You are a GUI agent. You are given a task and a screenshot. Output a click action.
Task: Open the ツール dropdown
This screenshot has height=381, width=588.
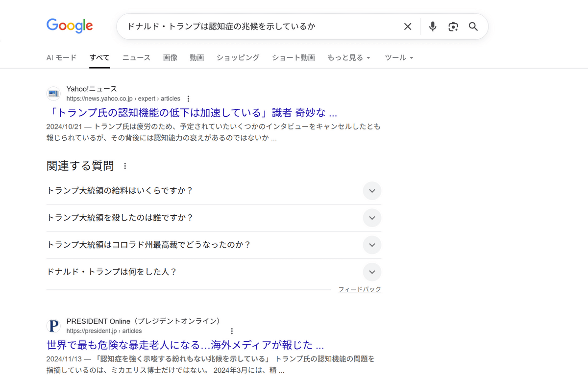coord(399,58)
